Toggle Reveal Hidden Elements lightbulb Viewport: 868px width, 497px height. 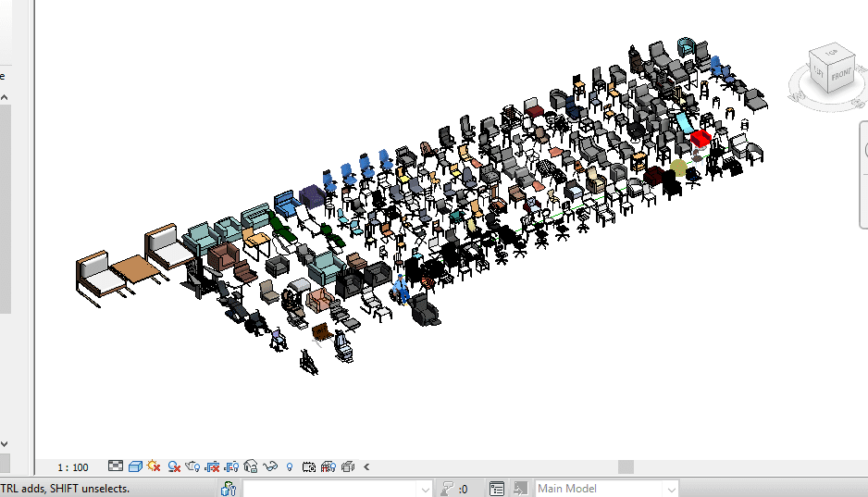coord(290,466)
